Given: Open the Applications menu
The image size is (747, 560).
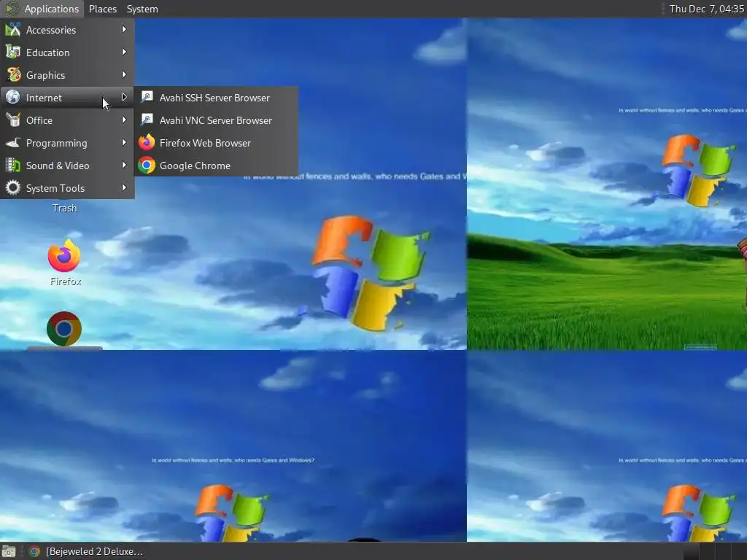Looking at the screenshot, I should click(42, 9).
